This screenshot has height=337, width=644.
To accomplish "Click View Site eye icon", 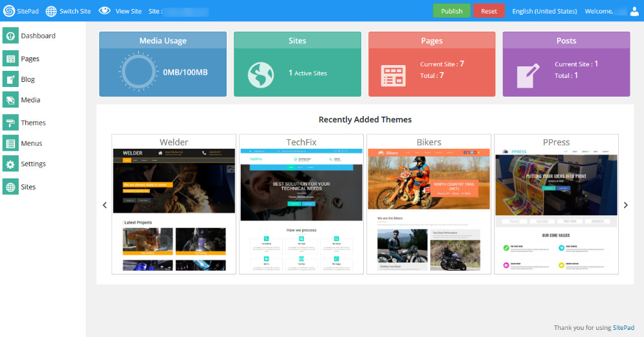I will tap(104, 11).
